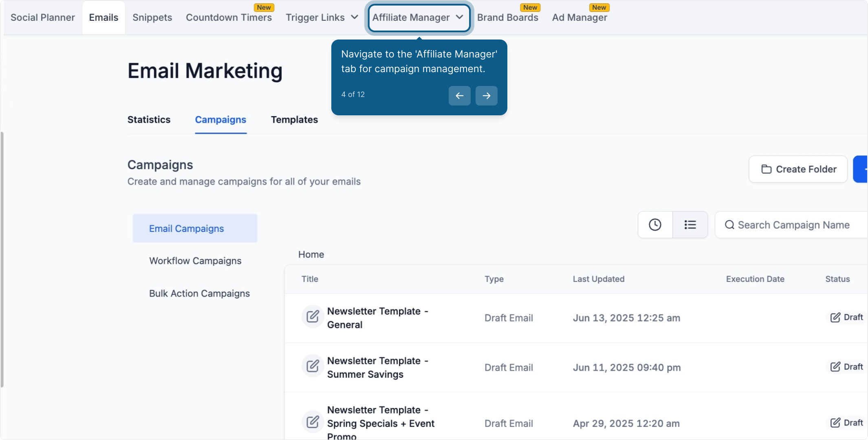Advance to next tour step arrow
The height and width of the screenshot is (440, 868).
(x=486, y=96)
